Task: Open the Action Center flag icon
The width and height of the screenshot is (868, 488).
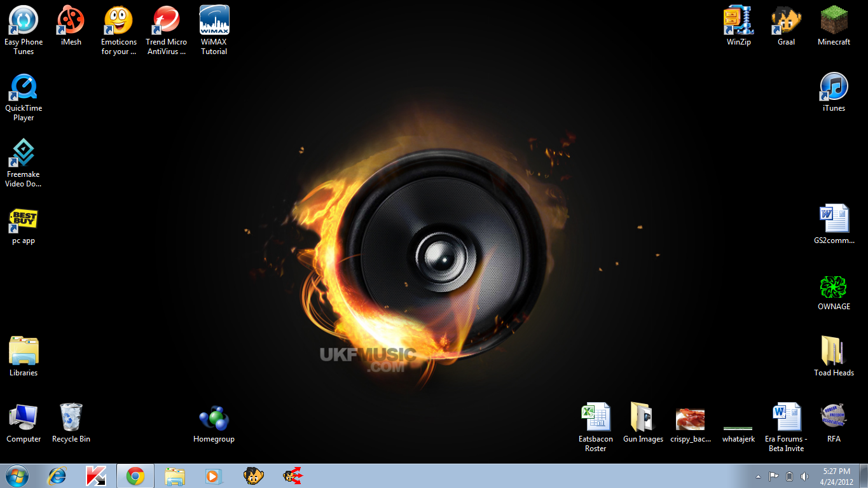Action: [x=774, y=477]
